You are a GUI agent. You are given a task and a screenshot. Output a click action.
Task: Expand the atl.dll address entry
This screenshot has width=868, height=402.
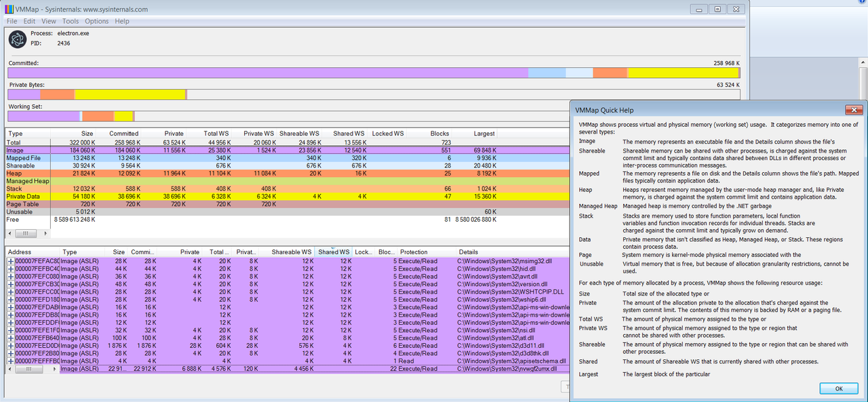(10, 338)
